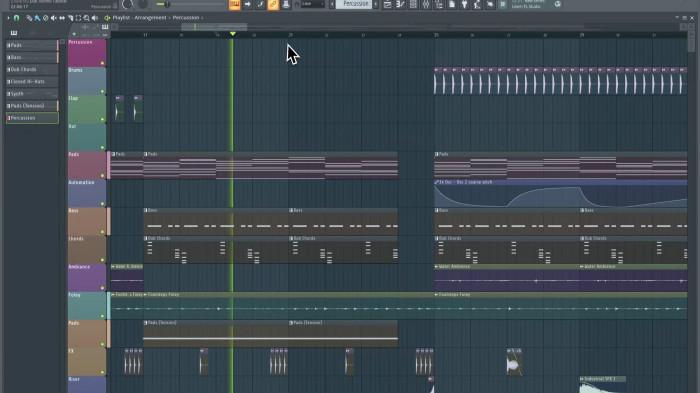The height and width of the screenshot is (393, 700).
Task: Mute the Chords track with its green dot
Action: [x=102, y=260]
